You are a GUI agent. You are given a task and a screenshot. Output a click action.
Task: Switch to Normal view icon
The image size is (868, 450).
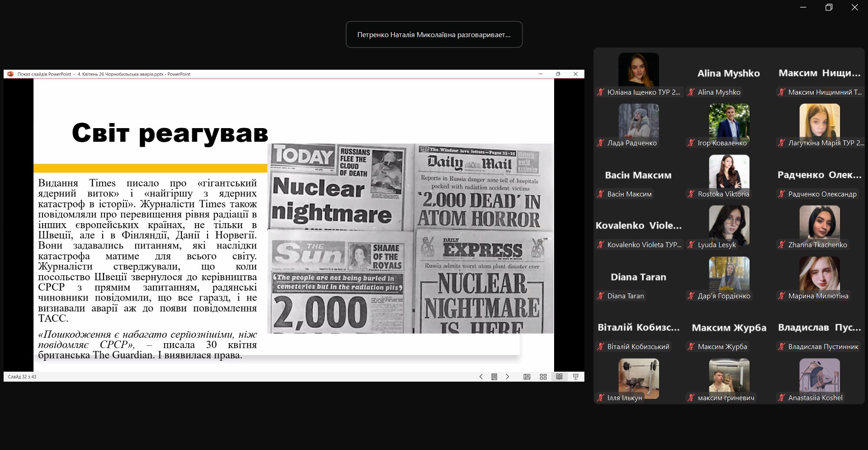[x=527, y=377]
